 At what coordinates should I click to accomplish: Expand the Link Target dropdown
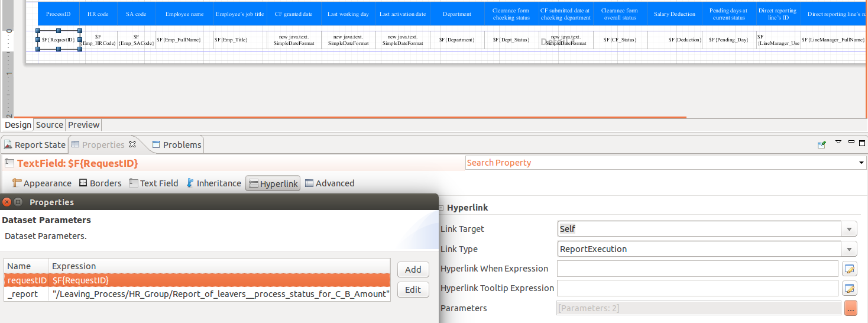click(x=849, y=229)
